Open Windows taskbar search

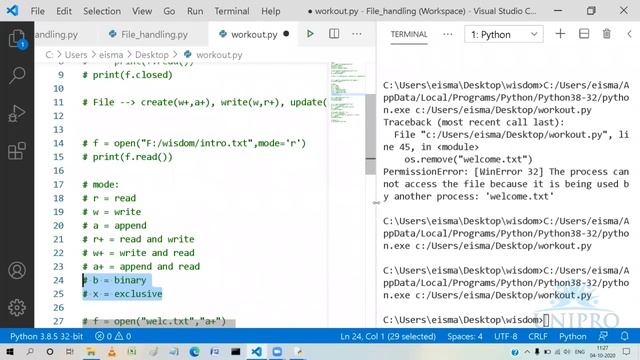pyautogui.click(x=30, y=352)
